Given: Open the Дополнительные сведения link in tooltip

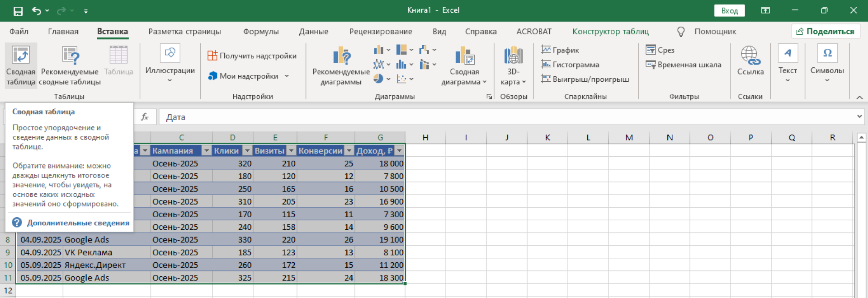Looking at the screenshot, I should click(x=78, y=223).
